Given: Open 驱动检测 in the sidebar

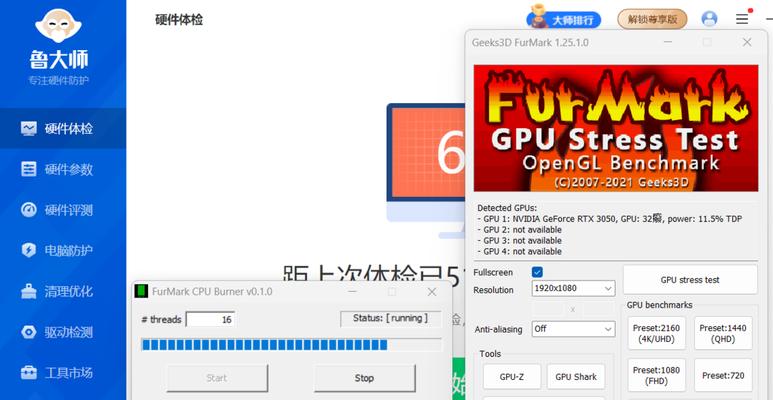Looking at the screenshot, I should 63,332.
